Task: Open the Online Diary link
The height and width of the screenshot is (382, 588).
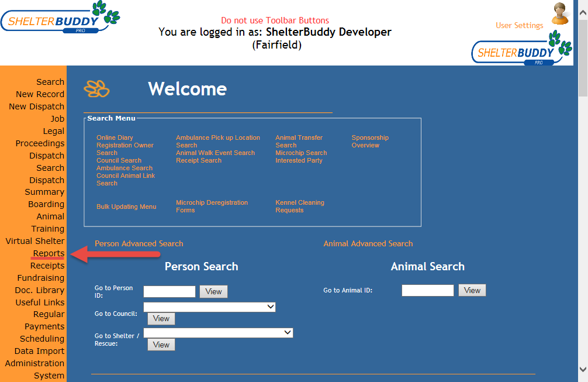Action: (115, 137)
